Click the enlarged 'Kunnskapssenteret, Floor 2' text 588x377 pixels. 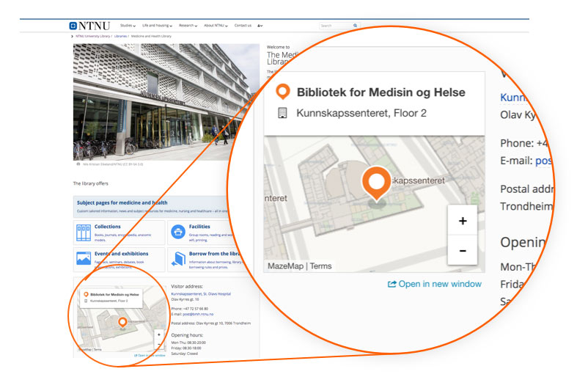[361, 113]
